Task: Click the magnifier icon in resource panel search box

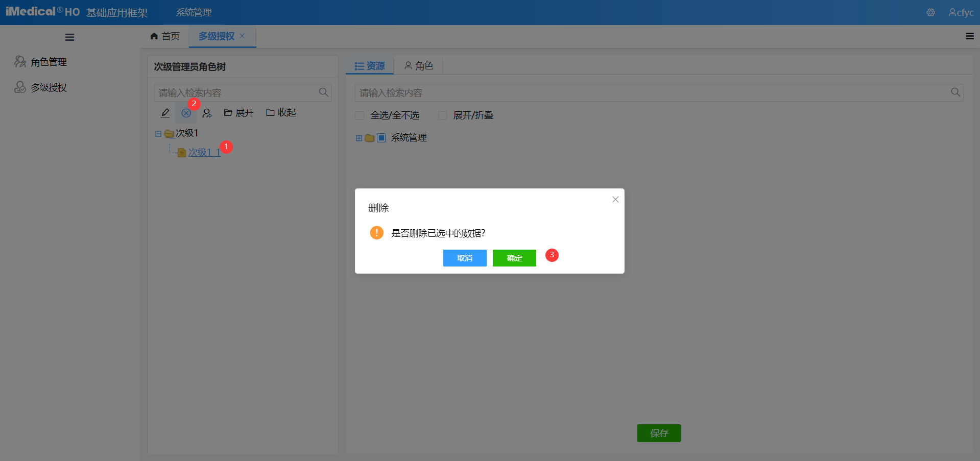Action: tap(955, 92)
